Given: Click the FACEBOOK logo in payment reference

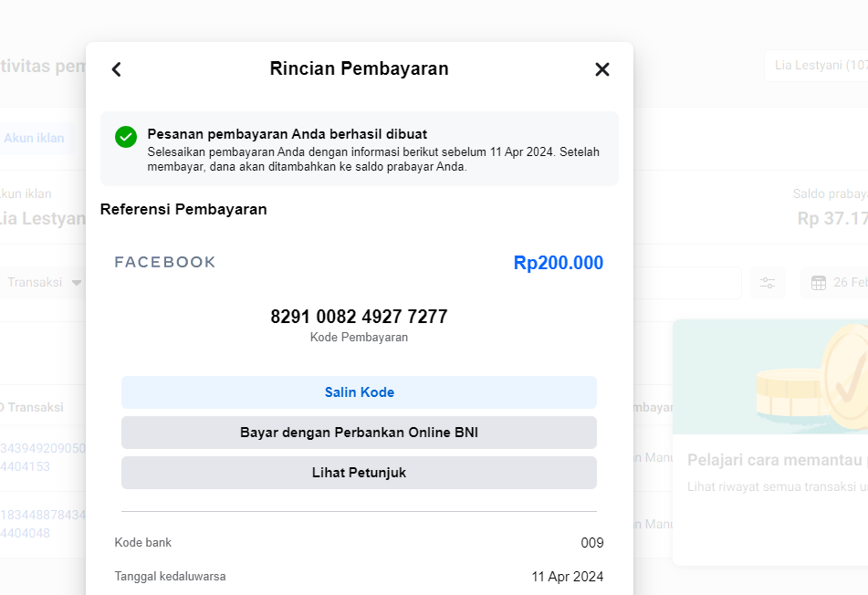Looking at the screenshot, I should (x=165, y=263).
